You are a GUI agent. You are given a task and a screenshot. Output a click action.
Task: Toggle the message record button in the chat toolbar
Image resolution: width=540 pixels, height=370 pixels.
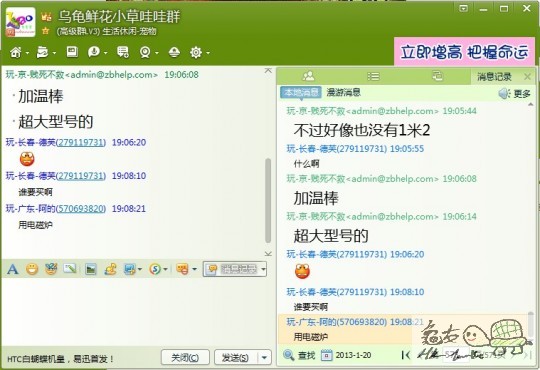(231, 269)
